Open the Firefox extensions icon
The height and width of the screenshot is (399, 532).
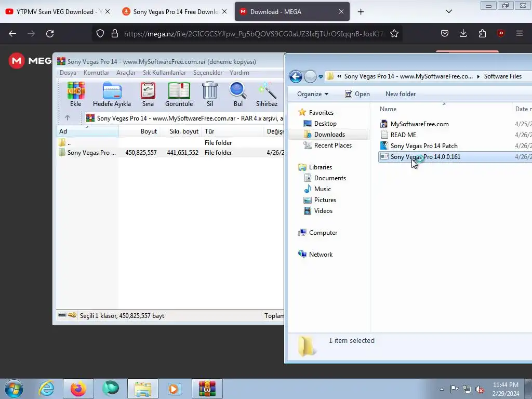click(482, 33)
